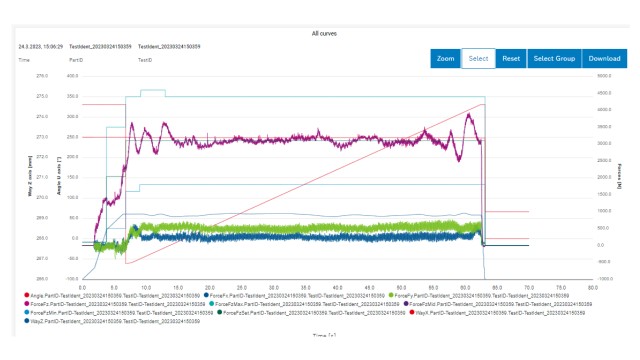
Task: Click the 276.0 tick on Way Z axis
Action: click(42, 76)
